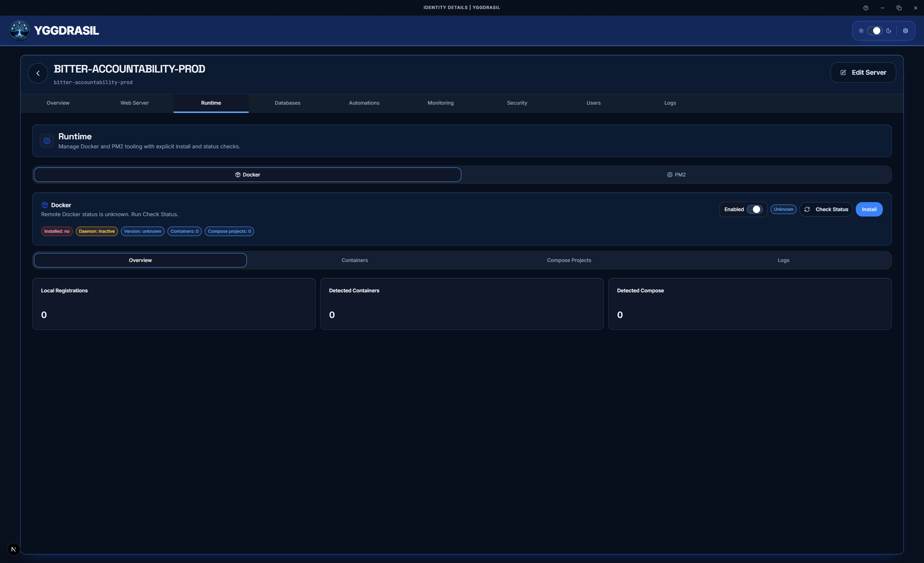Click the PM2 gear icon on the PM2 tab
Screen dimensions: 924x563
click(x=670, y=174)
